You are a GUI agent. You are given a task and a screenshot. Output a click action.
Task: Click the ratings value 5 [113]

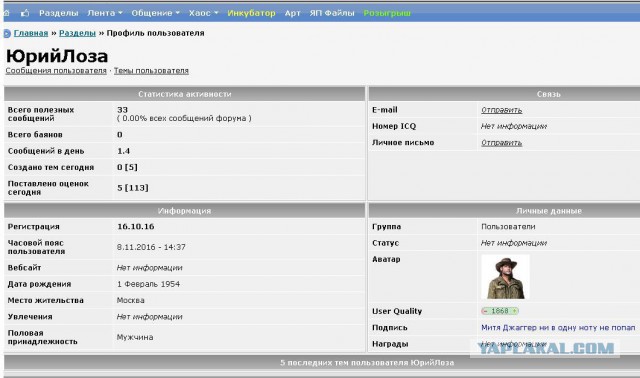tap(133, 188)
